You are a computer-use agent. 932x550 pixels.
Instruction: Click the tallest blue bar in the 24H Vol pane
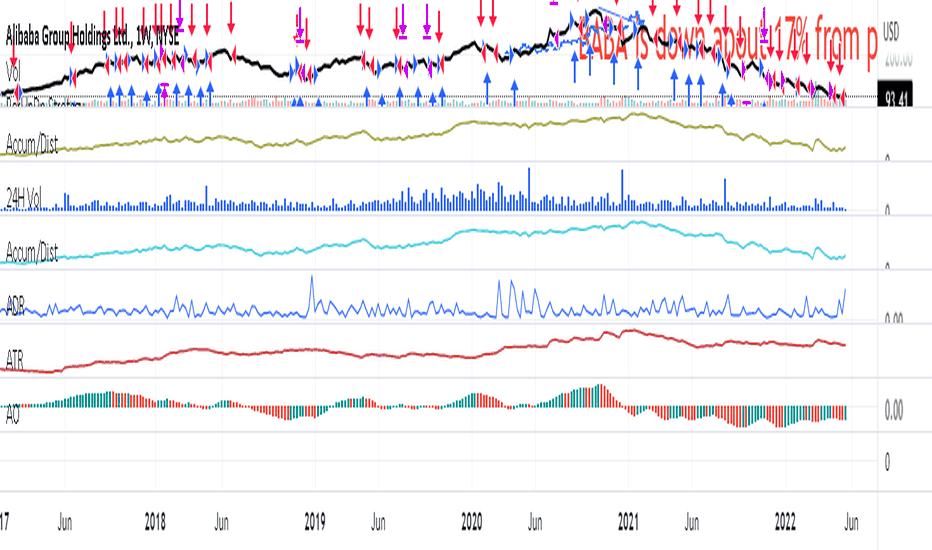529,189
